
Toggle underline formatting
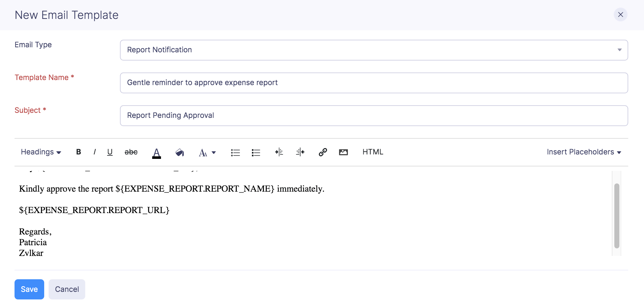coord(110,152)
